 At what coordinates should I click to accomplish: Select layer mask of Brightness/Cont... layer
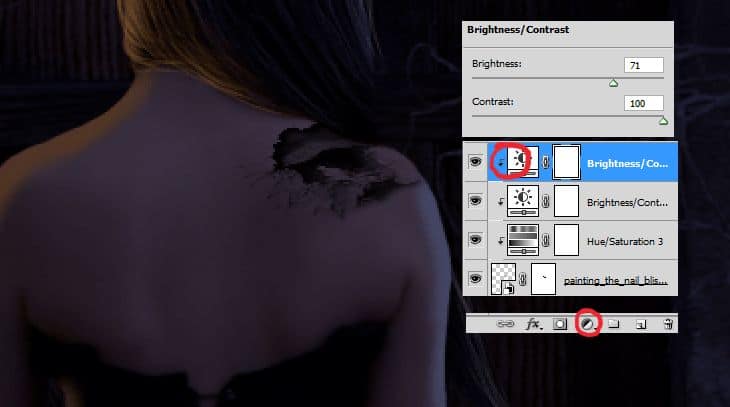click(x=566, y=201)
